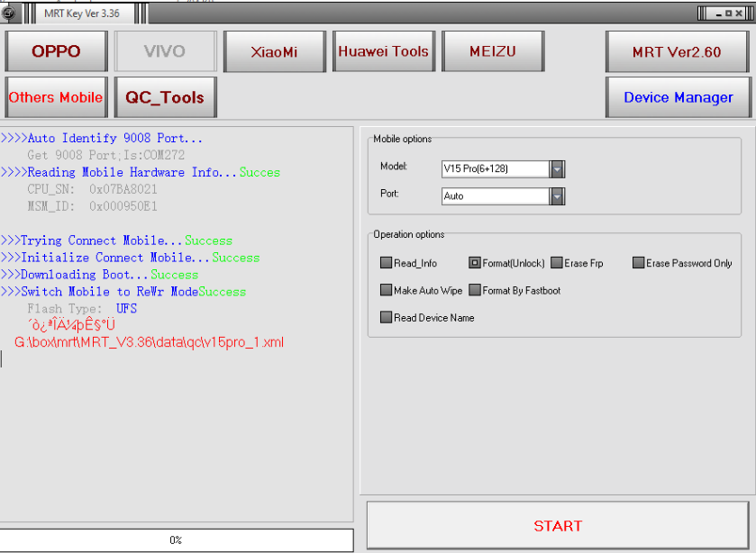This screenshot has width=756, height=553.
Task: Click 'CPU_SN: 0x07BA8021' log line
Action: [x=92, y=189]
